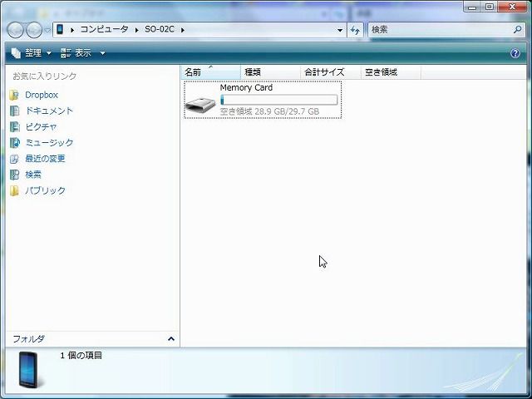
Task: Click the ミュージック sidebar icon
Action: [x=15, y=143]
